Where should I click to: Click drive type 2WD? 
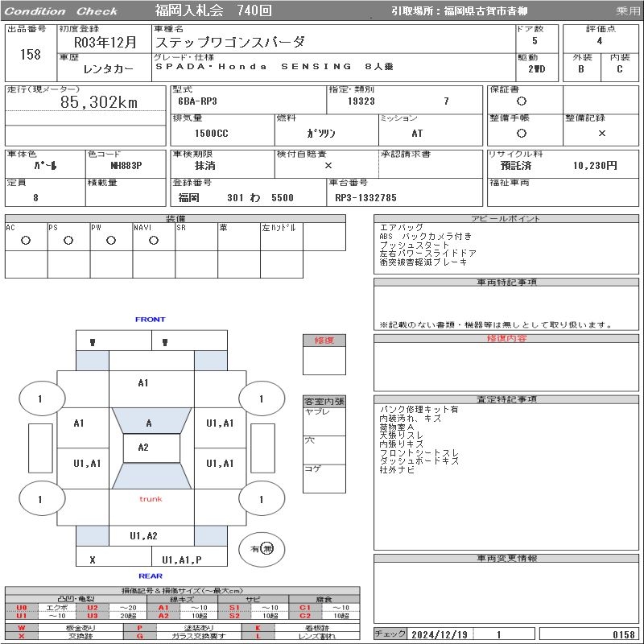tap(536, 69)
